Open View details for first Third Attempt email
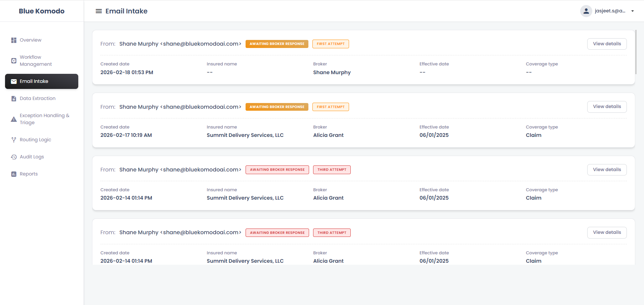 pyautogui.click(x=607, y=170)
